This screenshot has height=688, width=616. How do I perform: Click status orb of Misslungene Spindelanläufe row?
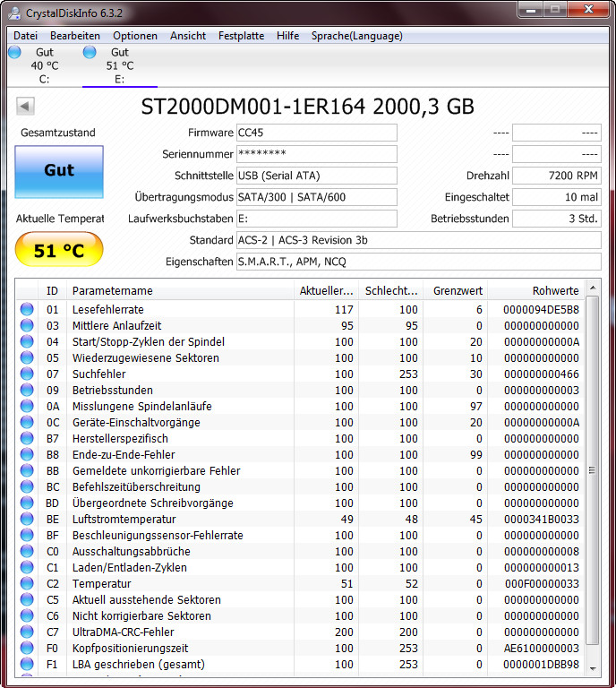tap(27, 406)
